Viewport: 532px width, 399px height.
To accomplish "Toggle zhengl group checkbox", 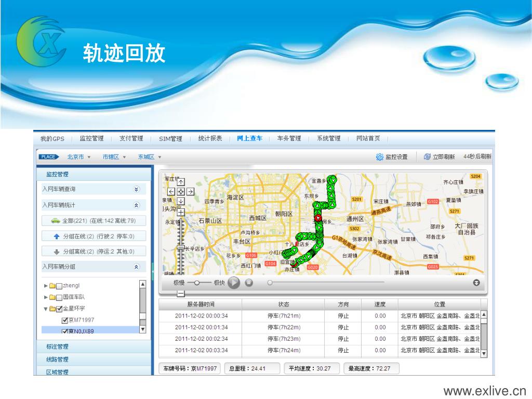I will pyautogui.click(x=59, y=286).
